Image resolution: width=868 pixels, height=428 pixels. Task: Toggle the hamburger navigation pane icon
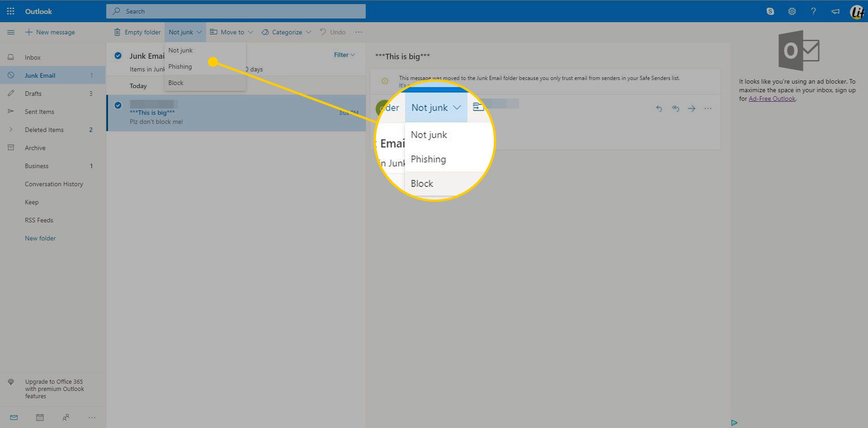tap(11, 32)
